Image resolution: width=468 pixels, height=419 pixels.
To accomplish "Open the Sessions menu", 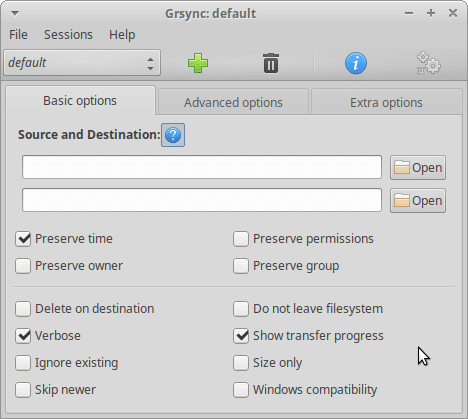I will pos(68,35).
